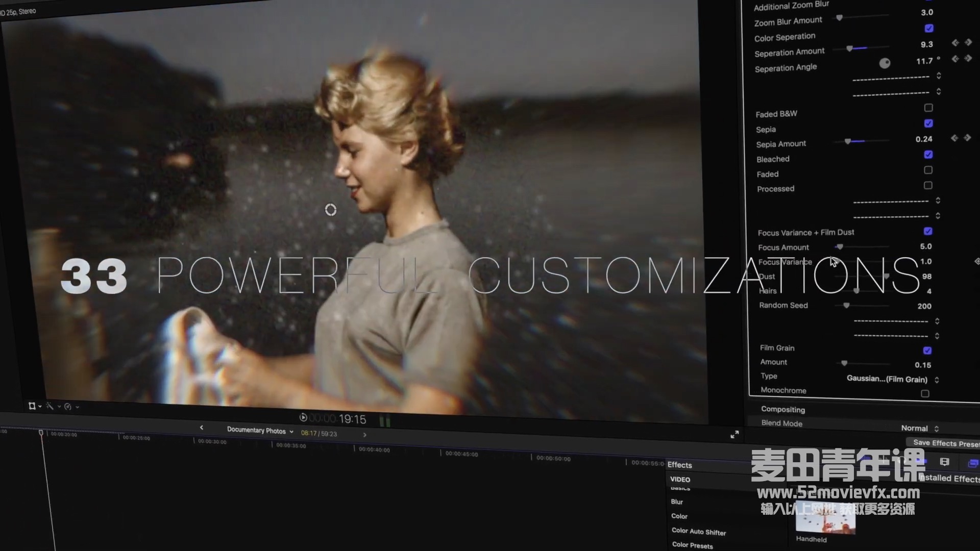980x551 pixels.
Task: Click the Sepia Amount value 0.24
Action: coord(924,139)
